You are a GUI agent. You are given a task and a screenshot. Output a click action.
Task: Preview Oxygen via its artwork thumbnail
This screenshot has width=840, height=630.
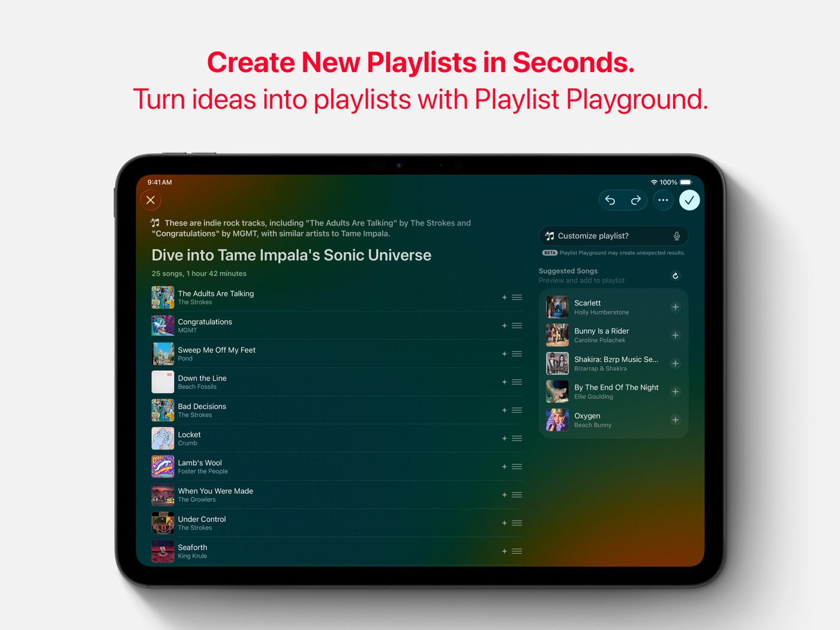click(x=557, y=420)
